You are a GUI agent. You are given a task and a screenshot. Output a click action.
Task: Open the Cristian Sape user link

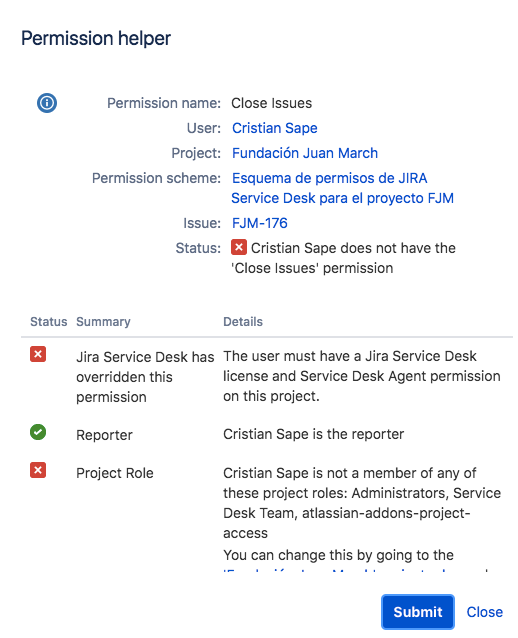tap(275, 128)
